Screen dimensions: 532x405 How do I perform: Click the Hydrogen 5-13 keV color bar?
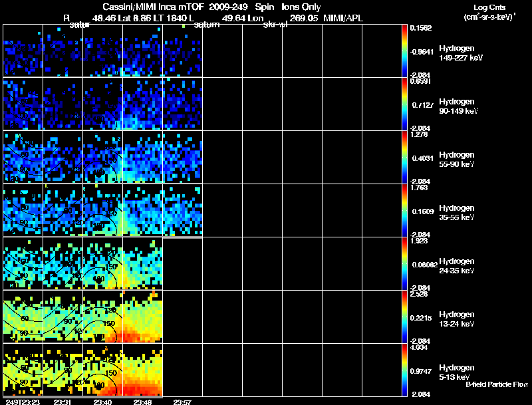pyautogui.click(x=405, y=370)
